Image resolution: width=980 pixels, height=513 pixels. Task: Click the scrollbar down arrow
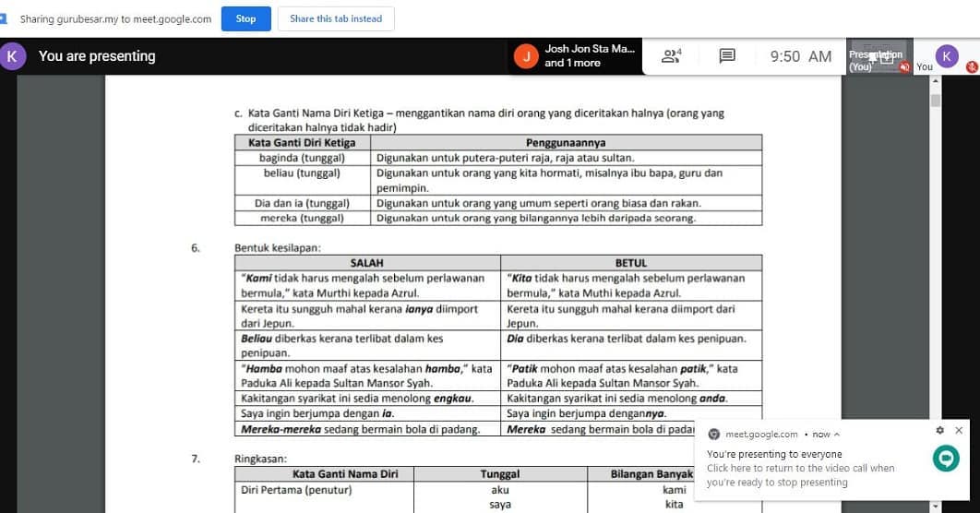click(x=935, y=507)
